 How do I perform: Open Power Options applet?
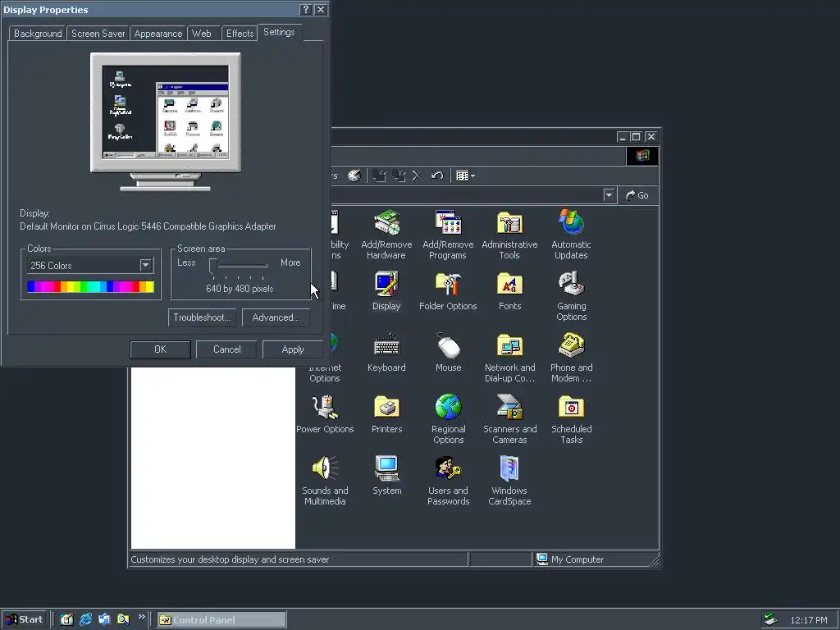pos(325,414)
